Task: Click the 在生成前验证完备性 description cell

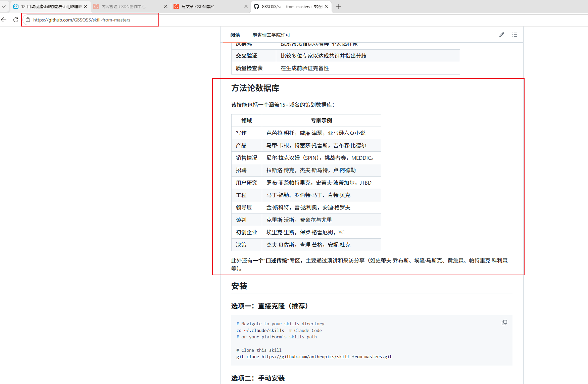Action: point(368,68)
